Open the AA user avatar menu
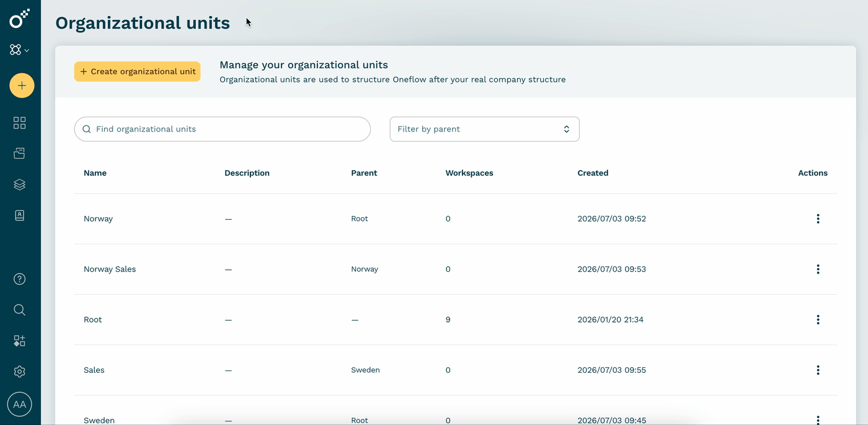Image resolution: width=868 pixels, height=425 pixels. pos(20,405)
